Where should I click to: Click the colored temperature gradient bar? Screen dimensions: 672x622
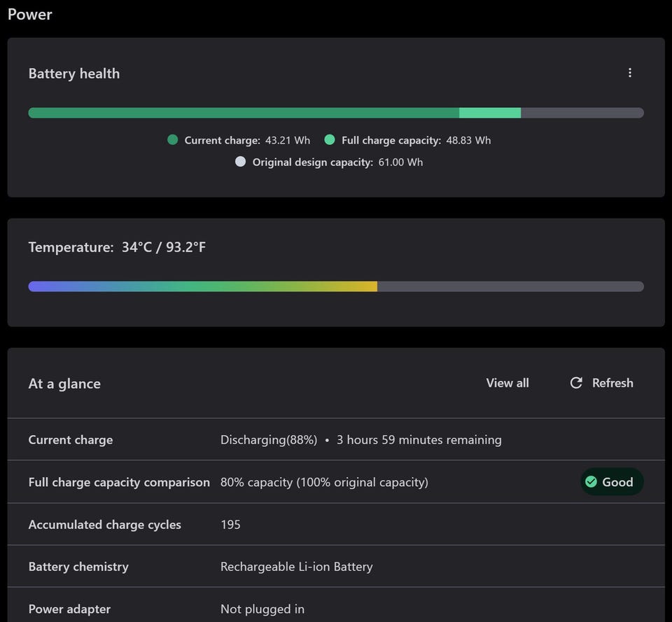tap(203, 286)
